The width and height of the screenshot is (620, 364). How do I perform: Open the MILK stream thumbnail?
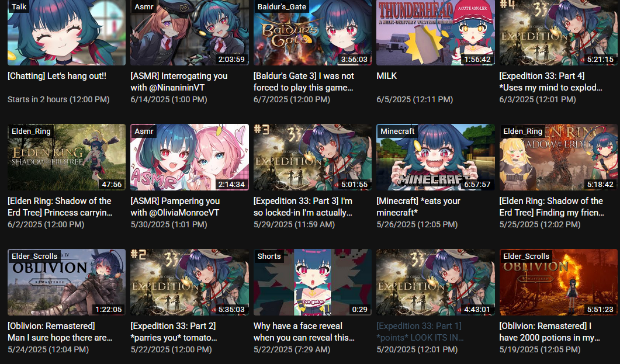click(435, 32)
